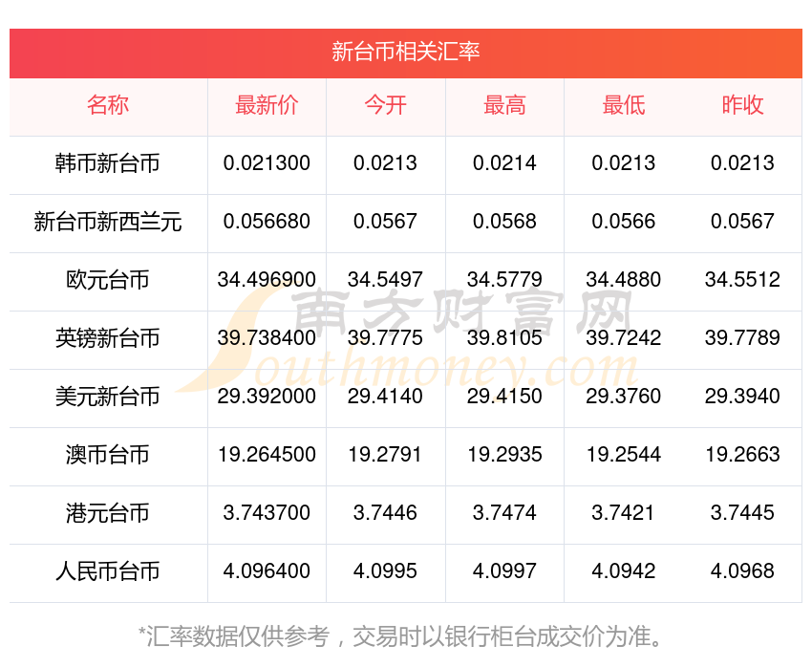Click the 美元 previous close 29.3940
812x667 pixels.
(742, 397)
